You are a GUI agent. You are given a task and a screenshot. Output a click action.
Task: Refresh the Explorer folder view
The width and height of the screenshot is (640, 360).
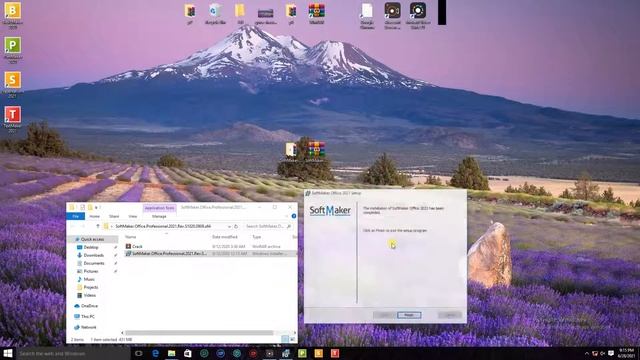[236, 226]
